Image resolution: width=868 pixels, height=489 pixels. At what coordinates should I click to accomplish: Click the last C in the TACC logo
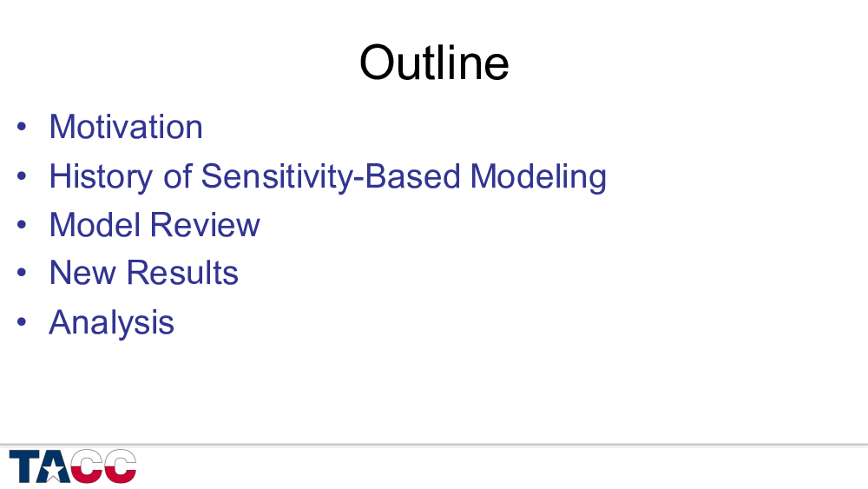click(120, 466)
